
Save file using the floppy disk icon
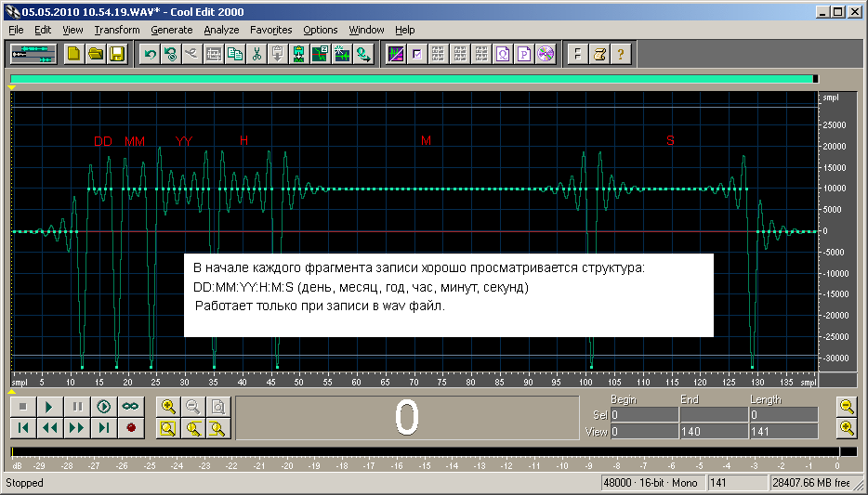tap(117, 54)
